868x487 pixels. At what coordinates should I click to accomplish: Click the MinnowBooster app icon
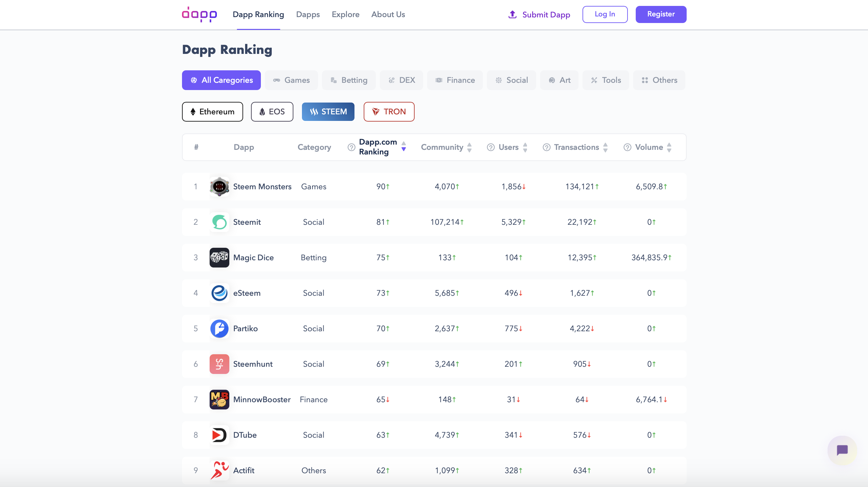(x=219, y=399)
